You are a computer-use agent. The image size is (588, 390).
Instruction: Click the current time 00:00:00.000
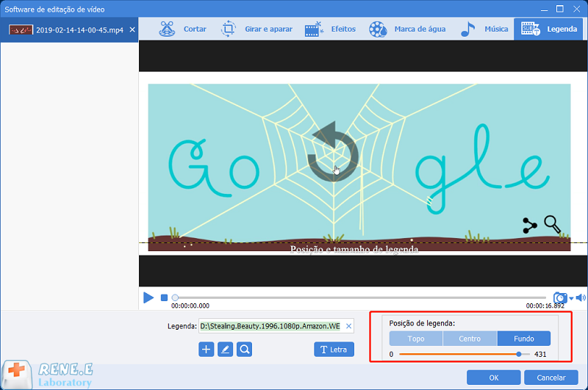[190, 306]
